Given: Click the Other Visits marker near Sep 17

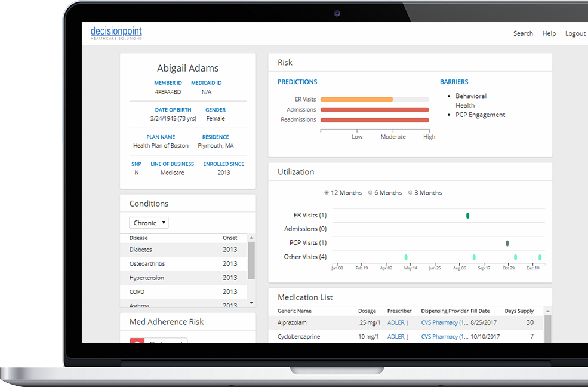Looking at the screenshot, I should 474,257.
